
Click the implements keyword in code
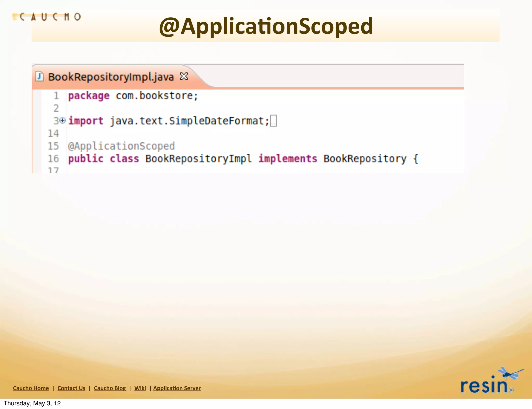coord(288,159)
